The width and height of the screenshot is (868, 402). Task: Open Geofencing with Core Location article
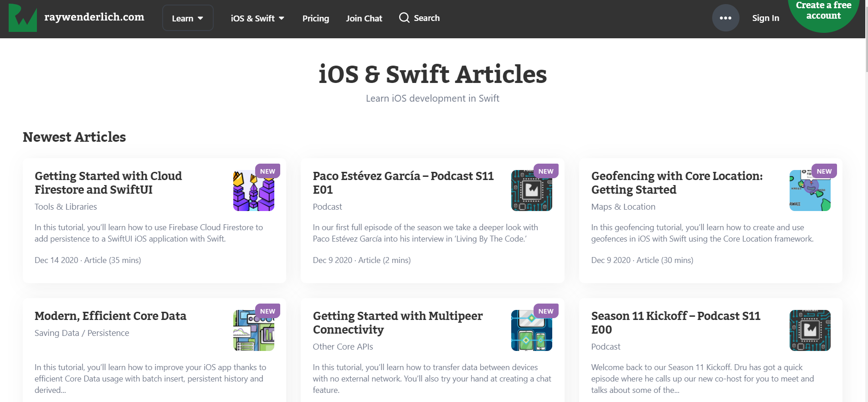coord(677,183)
